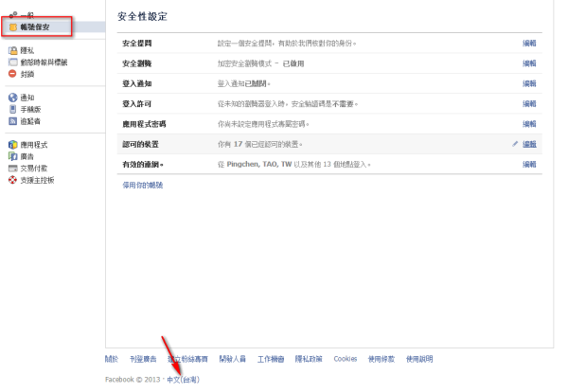This screenshot has height=392, width=568.
Task: Click the ads icon next to 廣告
Action: 13,156
